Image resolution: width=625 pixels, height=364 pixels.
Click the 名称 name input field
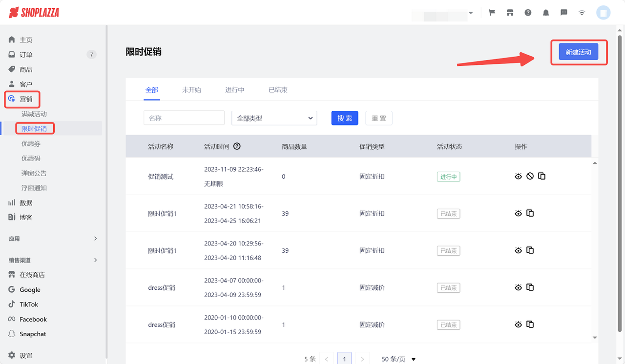click(184, 118)
